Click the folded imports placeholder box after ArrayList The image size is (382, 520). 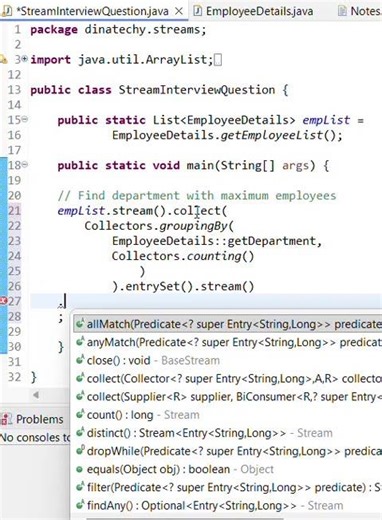218,60
